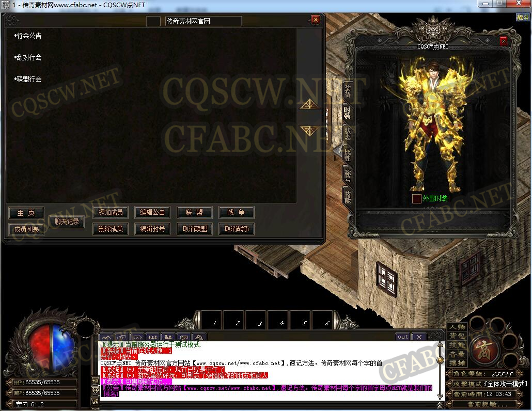Image resolution: width=532 pixels, height=411 pixels.
Task: Select the two-figures chat icon
Action: click(x=168, y=337)
